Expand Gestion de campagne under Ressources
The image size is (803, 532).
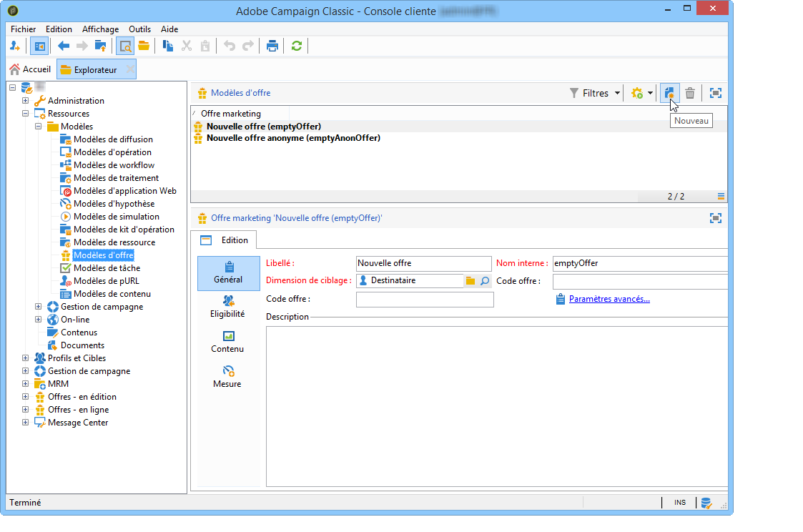(x=38, y=306)
